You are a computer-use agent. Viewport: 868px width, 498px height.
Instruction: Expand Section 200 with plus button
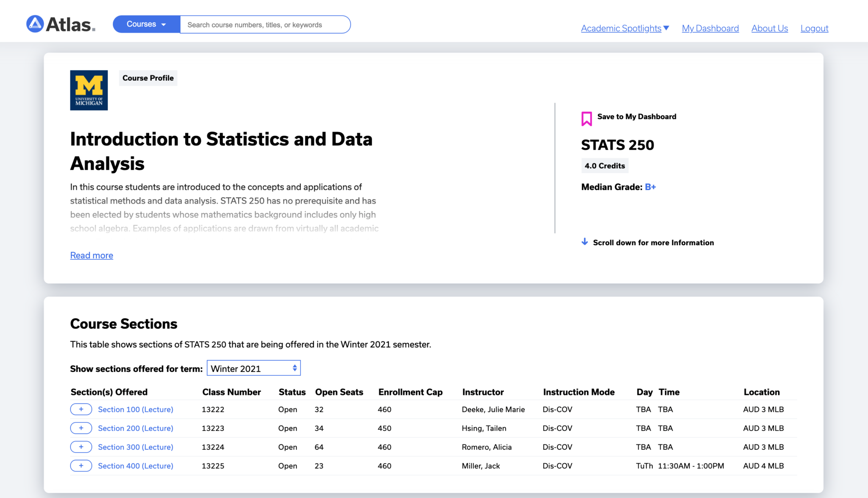pyautogui.click(x=81, y=428)
